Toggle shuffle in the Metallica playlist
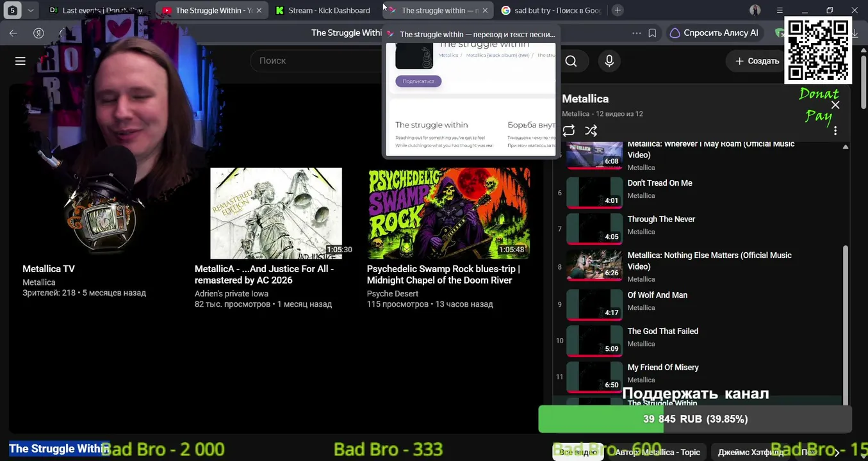The height and width of the screenshot is (461, 868). click(x=591, y=131)
